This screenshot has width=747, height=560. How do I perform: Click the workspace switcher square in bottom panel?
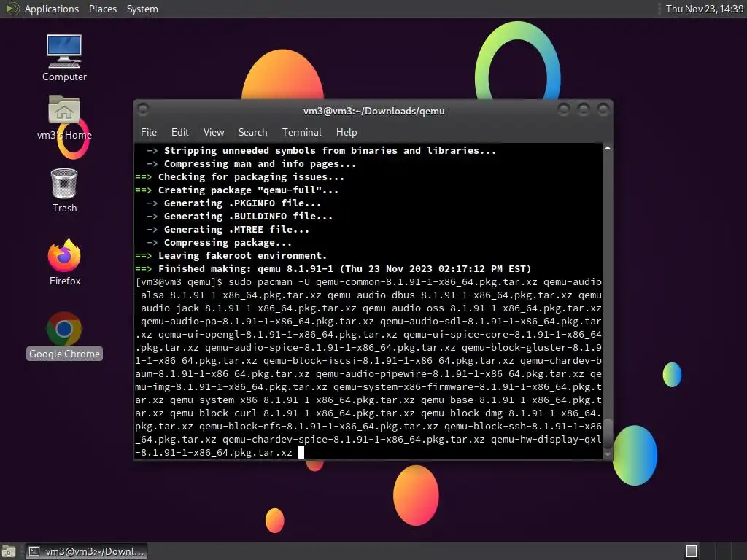692,551
